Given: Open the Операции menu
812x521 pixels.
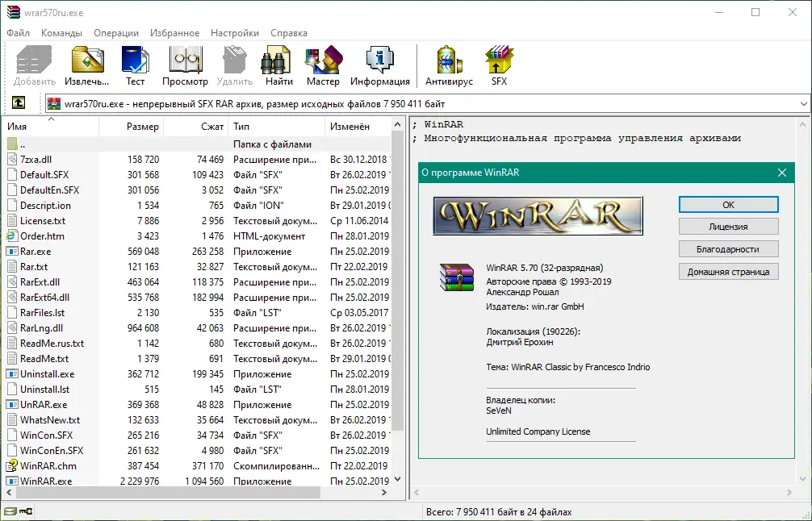Looking at the screenshot, I should click(116, 32).
